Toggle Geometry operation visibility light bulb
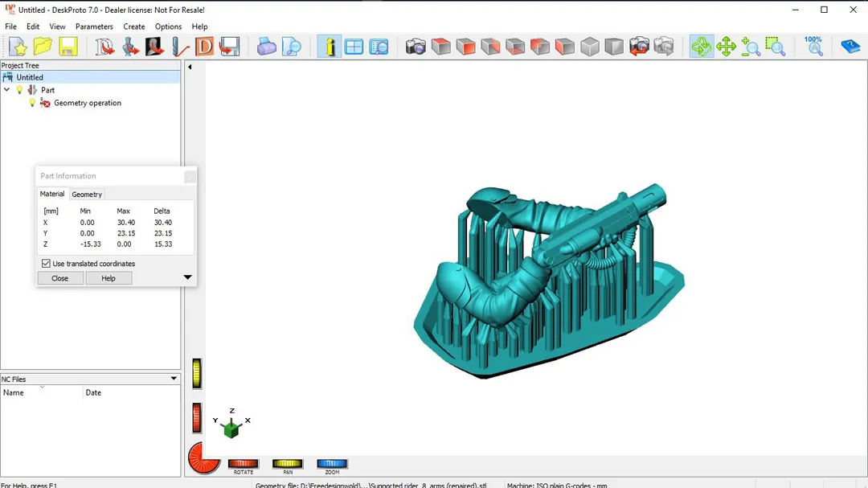The width and height of the screenshot is (868, 488). click(32, 103)
